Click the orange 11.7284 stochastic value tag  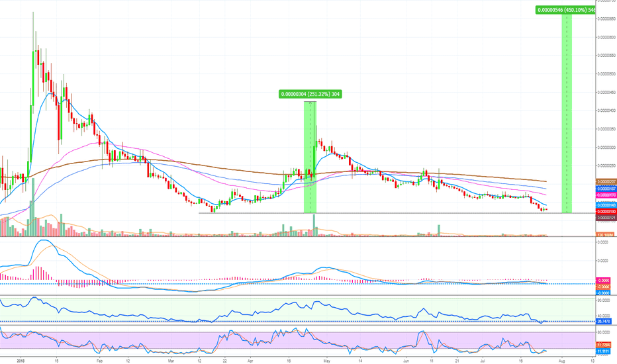point(604,345)
